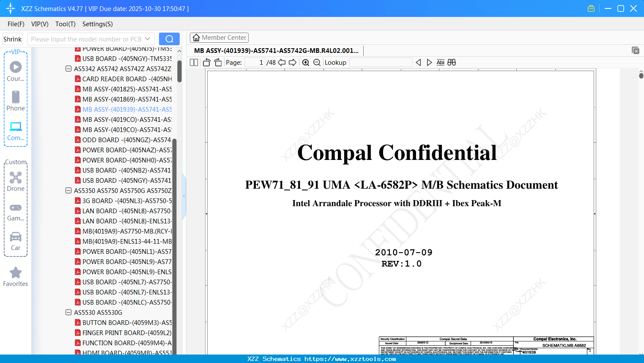Viewport: 644px width, 363px height.
Task: Go to the next page arrow
Action: (293, 63)
